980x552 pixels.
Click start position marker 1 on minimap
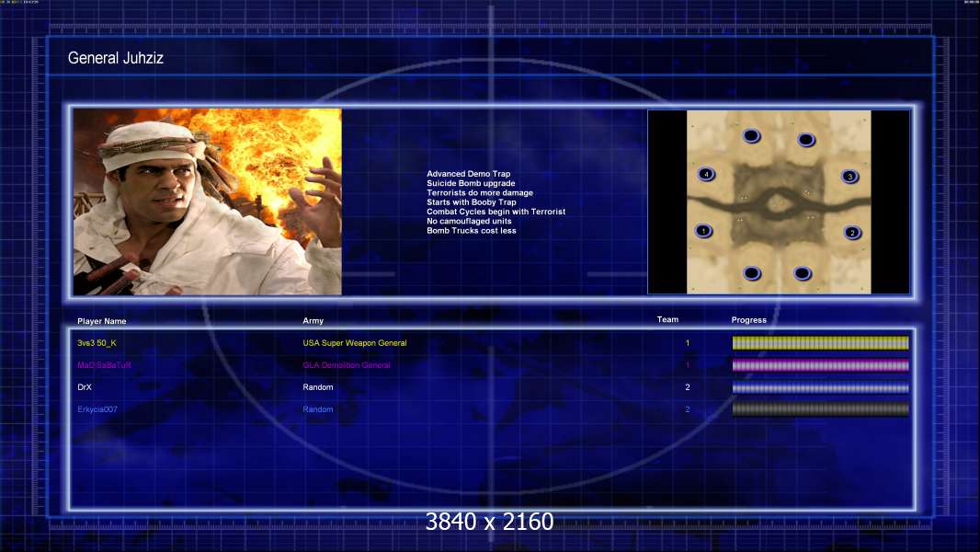704,231
